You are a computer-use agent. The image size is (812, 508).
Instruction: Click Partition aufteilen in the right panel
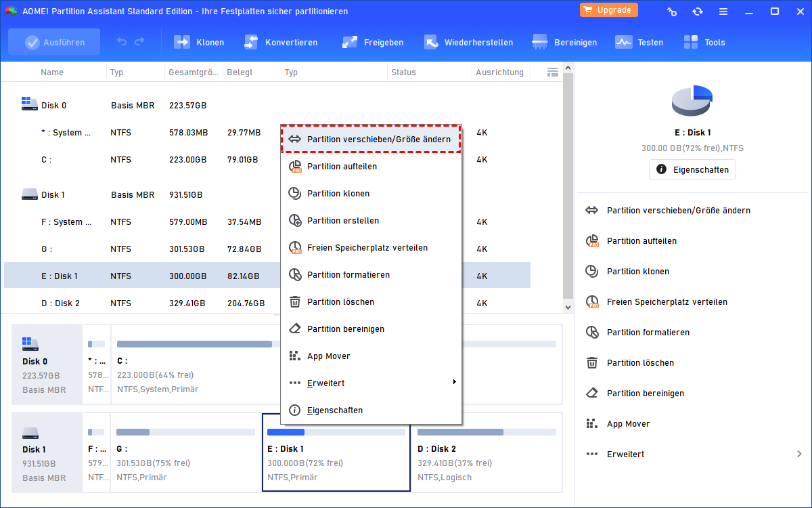coord(641,241)
